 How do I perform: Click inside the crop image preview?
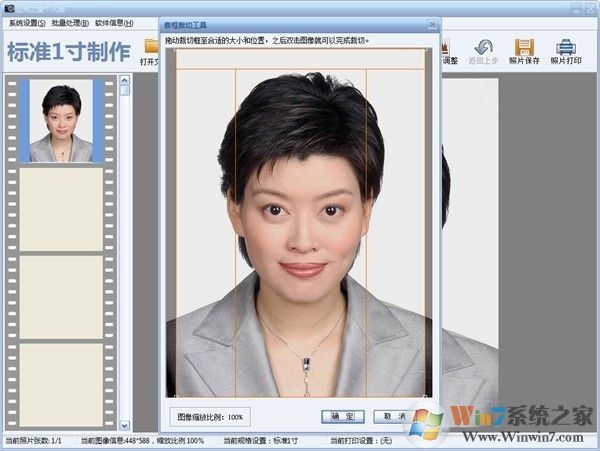[299, 223]
